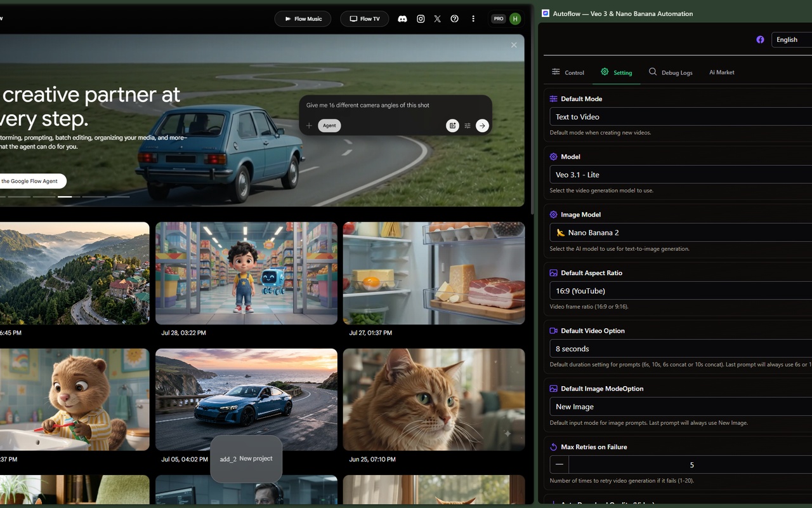Viewport: 812px width, 508px height.
Task: Click the 'Jul 05, 04:02 PM' project date
Action: tap(185, 459)
